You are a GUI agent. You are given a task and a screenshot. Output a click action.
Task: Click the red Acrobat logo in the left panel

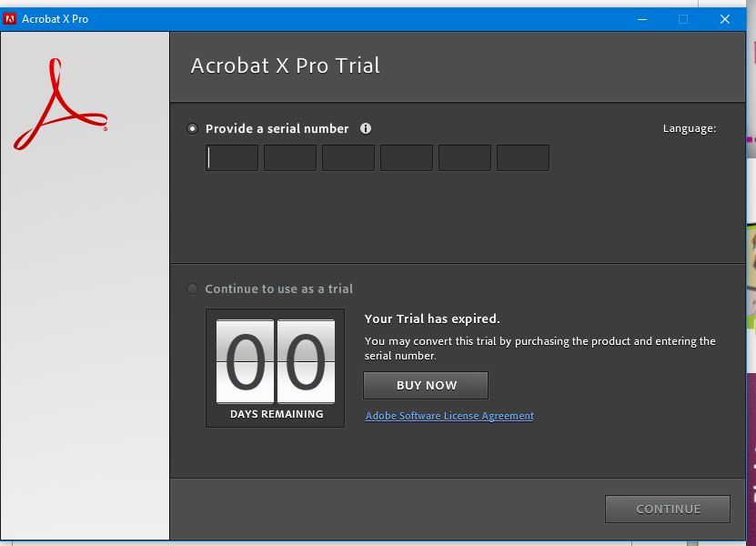60,105
